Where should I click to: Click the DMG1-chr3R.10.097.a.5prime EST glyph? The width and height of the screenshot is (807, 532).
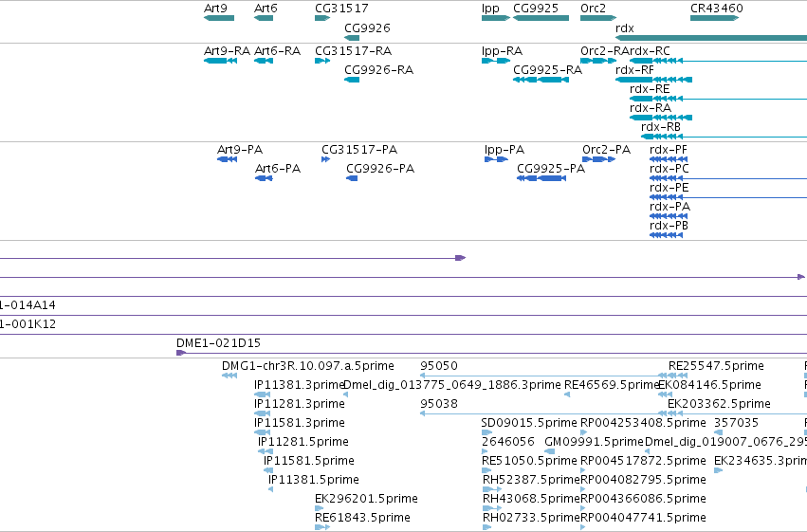point(229,376)
